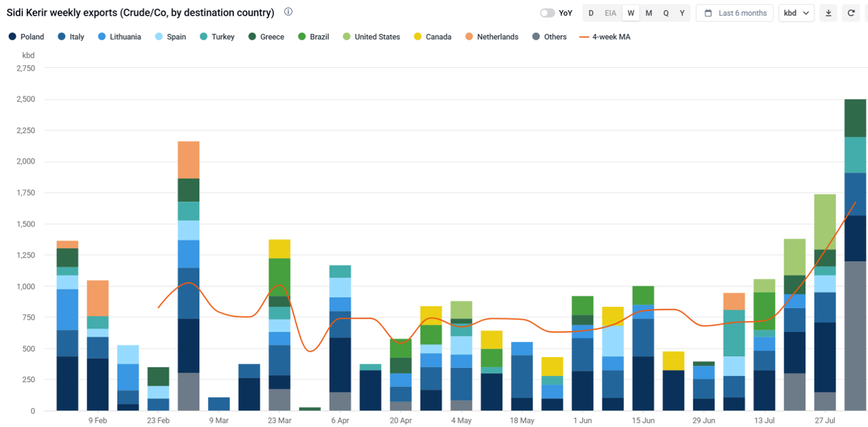The image size is (868, 427).
Task: Open the Last 6 months date picker
Action: 734,13
